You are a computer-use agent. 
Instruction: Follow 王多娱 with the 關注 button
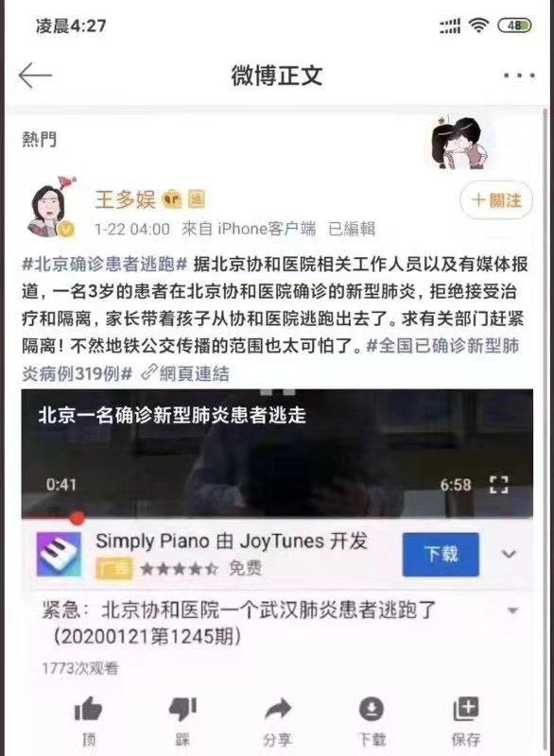tap(496, 200)
